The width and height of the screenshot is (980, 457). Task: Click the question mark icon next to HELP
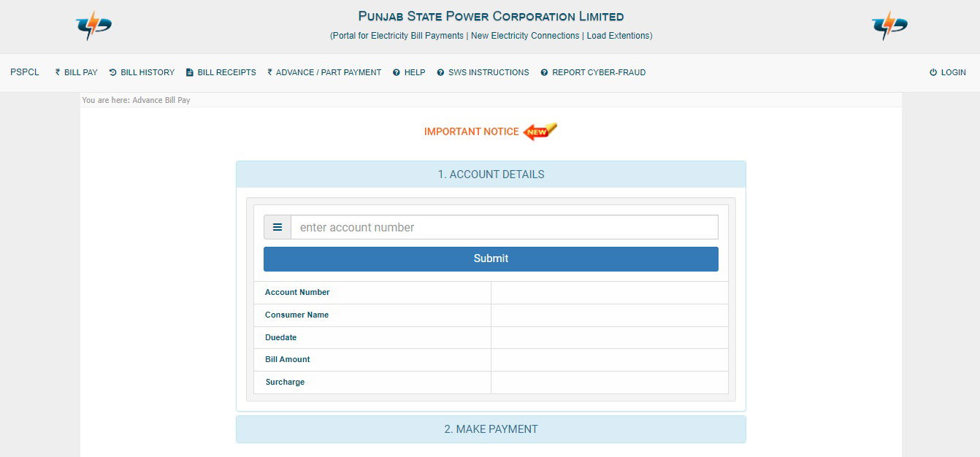tap(397, 72)
